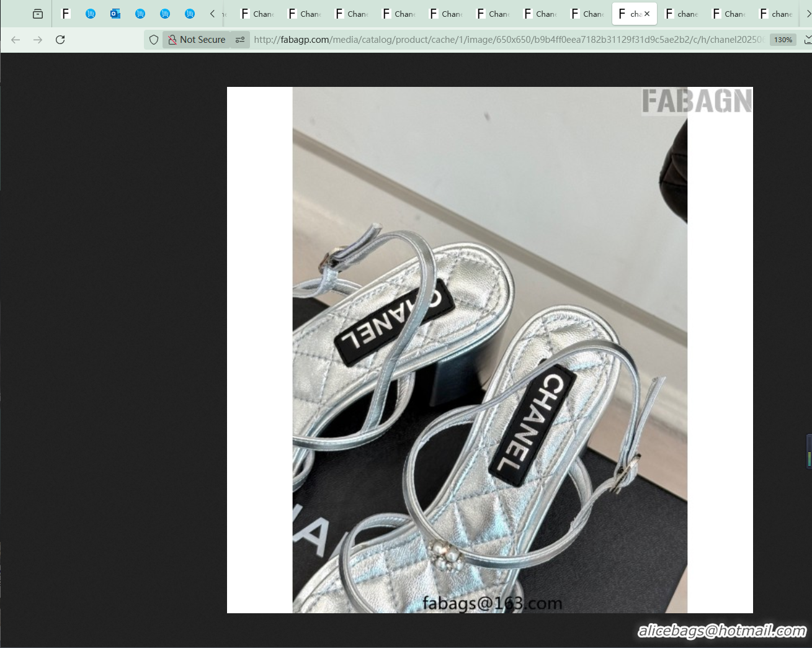Open the site permissions icon in address bar
The height and width of the screenshot is (648, 812).
point(240,40)
